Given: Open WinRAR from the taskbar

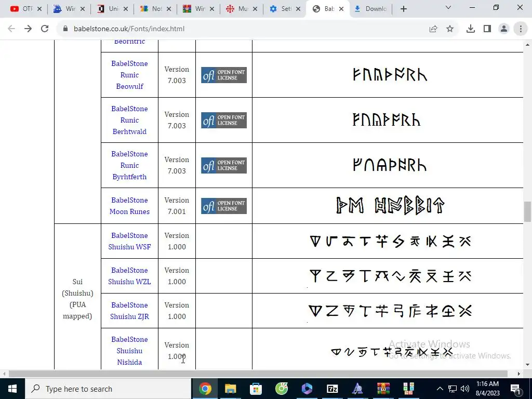Looking at the screenshot, I should [x=383, y=389].
